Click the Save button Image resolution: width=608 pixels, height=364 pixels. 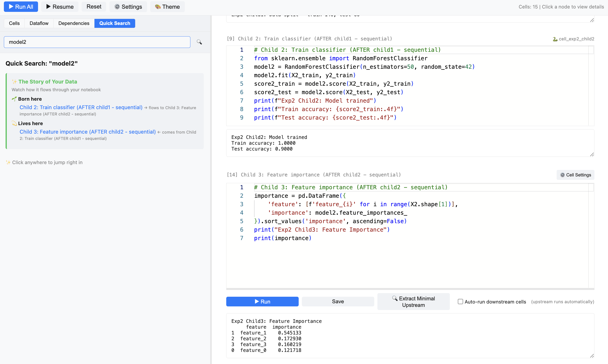(337, 302)
